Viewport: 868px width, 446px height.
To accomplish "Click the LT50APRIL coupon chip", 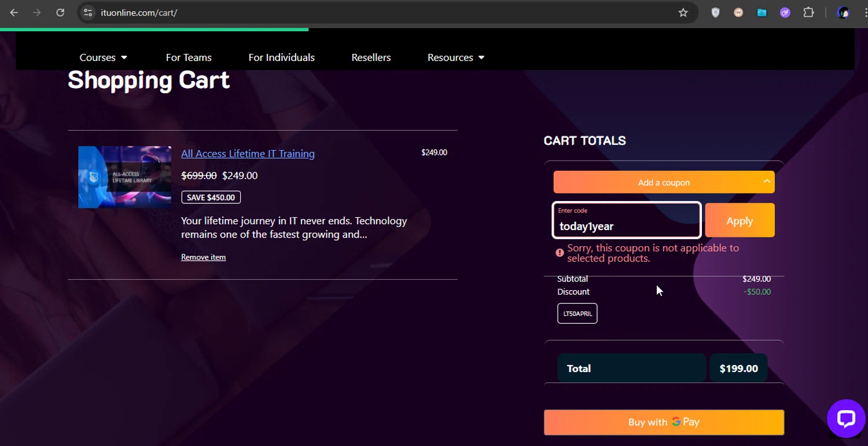I will (x=577, y=313).
